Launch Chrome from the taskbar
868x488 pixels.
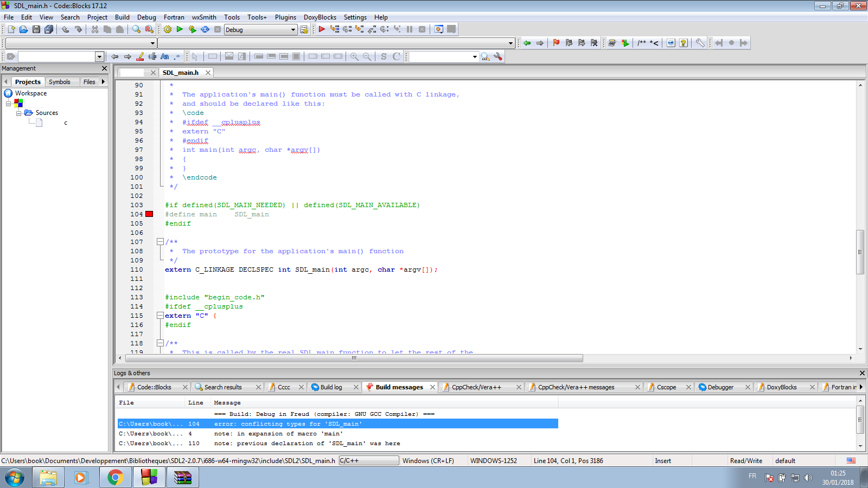click(x=115, y=478)
